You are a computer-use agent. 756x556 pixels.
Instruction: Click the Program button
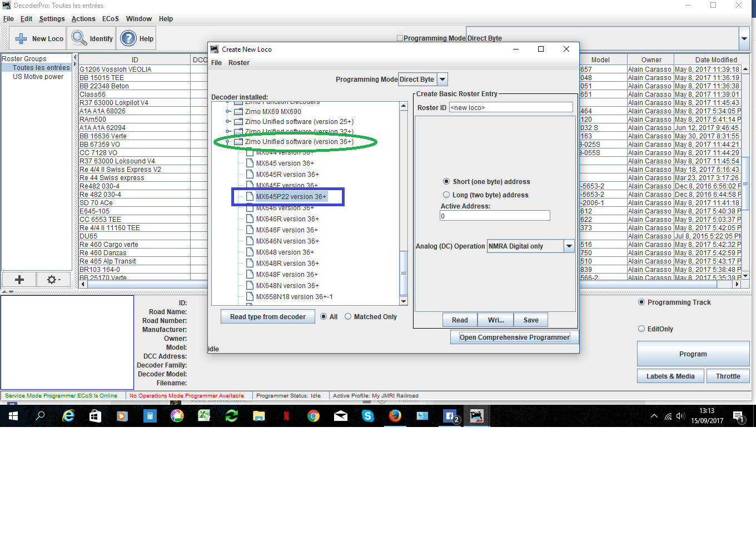pos(693,354)
